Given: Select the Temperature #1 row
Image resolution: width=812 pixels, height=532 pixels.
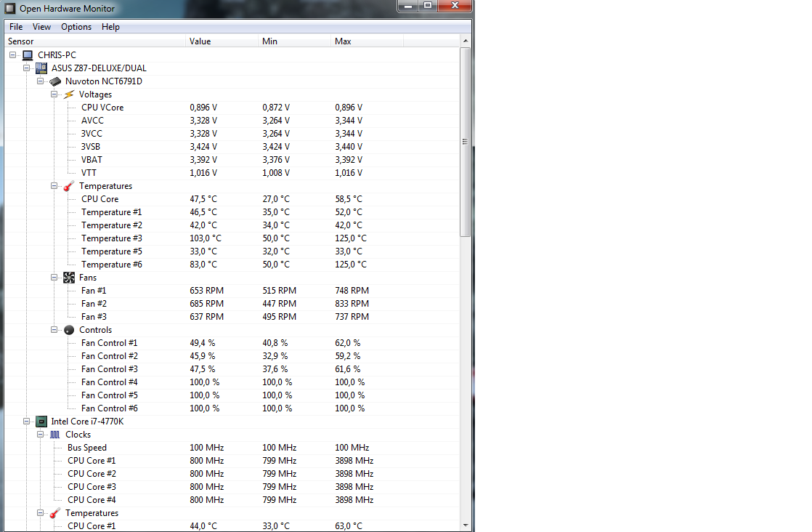Looking at the screenshot, I should (232, 212).
